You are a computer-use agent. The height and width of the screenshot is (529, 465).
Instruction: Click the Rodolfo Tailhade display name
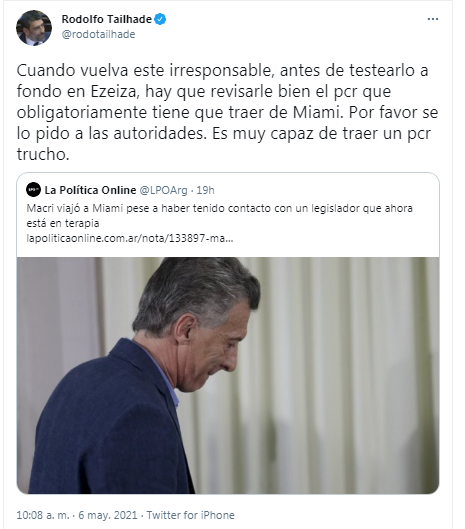coord(106,19)
